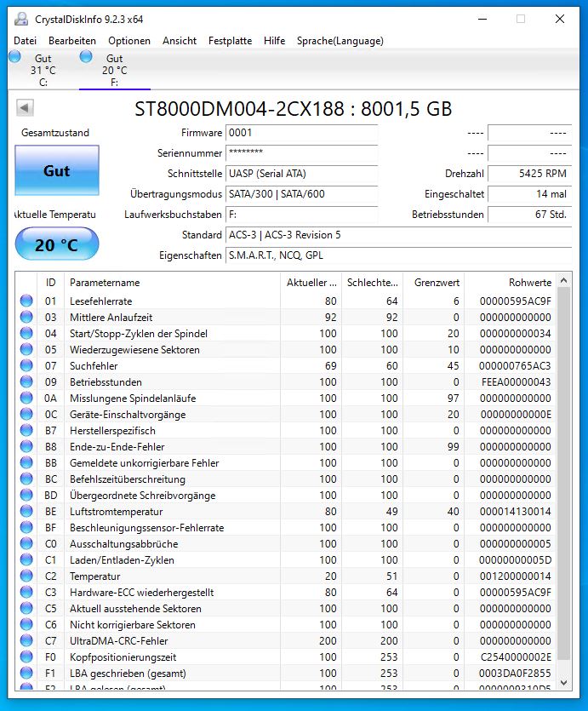Click the Übertragungsmodus field SATA/300 | SATA/600
Image resolution: width=588 pixels, height=711 pixels.
(x=302, y=193)
